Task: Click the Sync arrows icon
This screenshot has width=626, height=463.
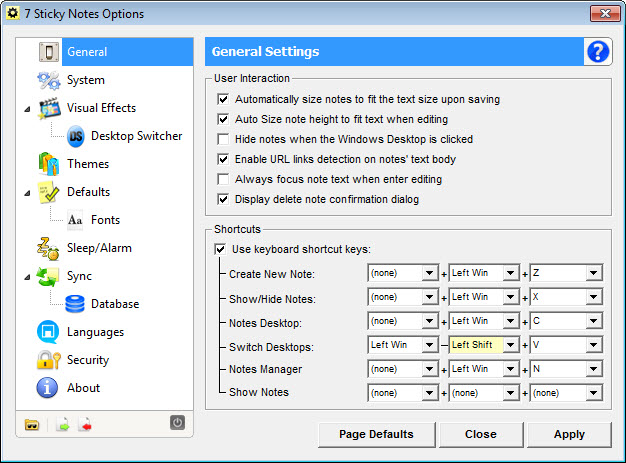Action: (x=48, y=276)
